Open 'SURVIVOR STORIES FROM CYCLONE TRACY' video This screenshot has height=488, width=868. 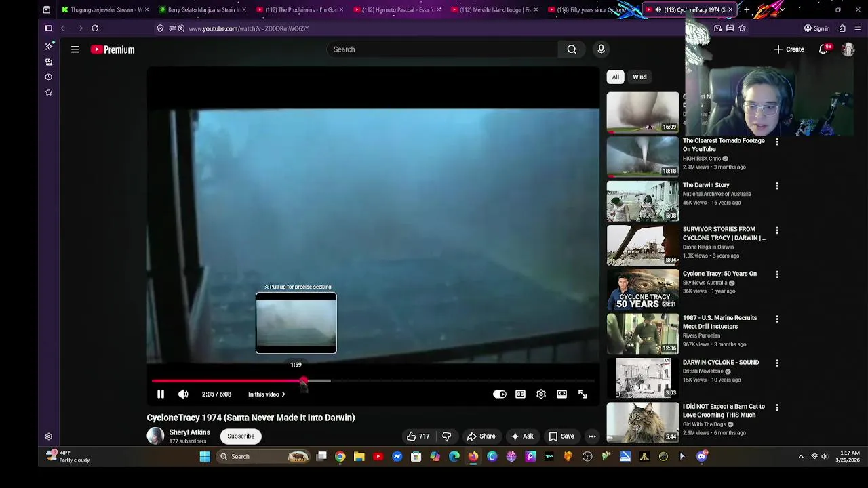724,234
